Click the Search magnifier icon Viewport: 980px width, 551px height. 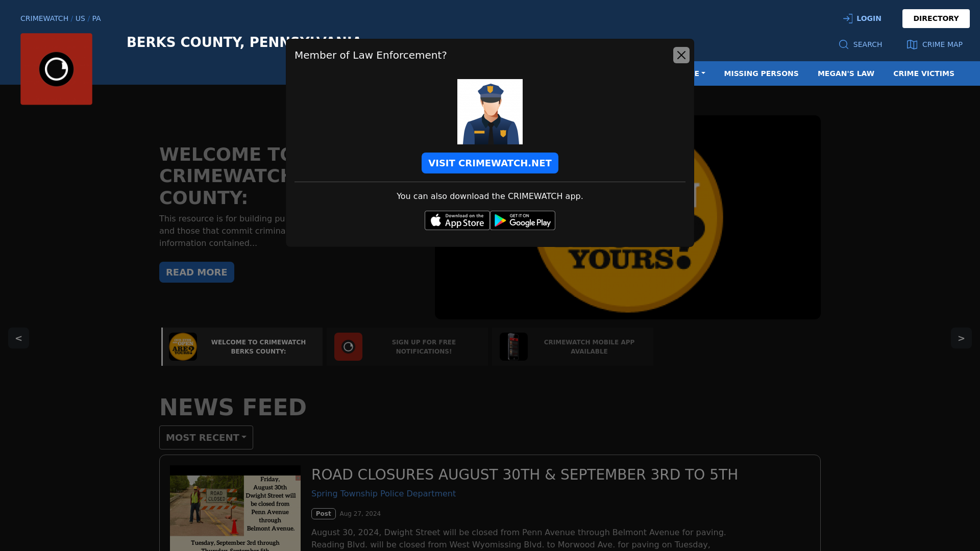point(844,44)
